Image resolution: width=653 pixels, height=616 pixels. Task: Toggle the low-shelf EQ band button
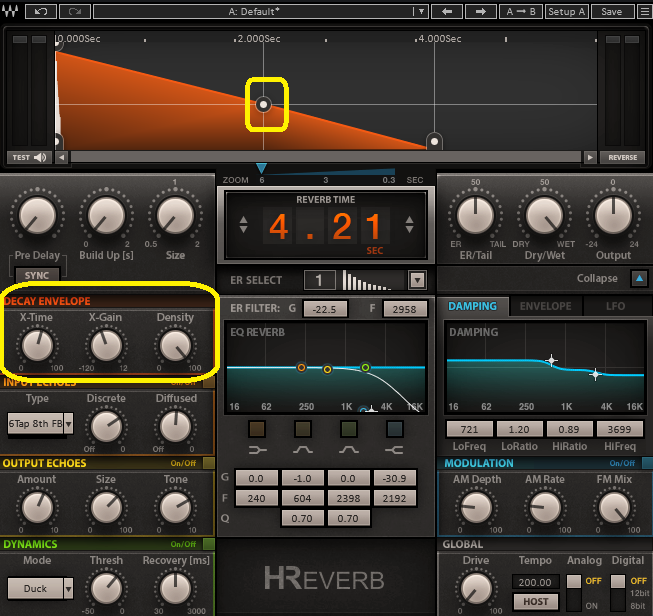tap(257, 429)
